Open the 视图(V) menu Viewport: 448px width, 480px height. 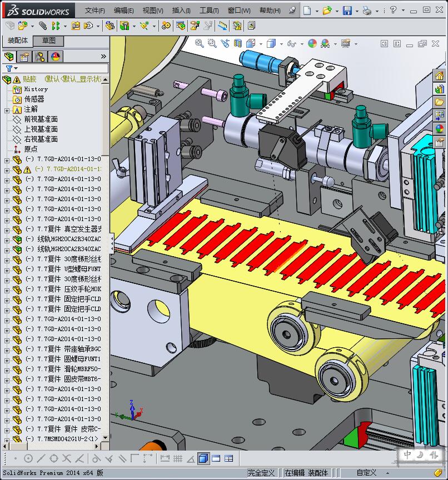(153, 11)
